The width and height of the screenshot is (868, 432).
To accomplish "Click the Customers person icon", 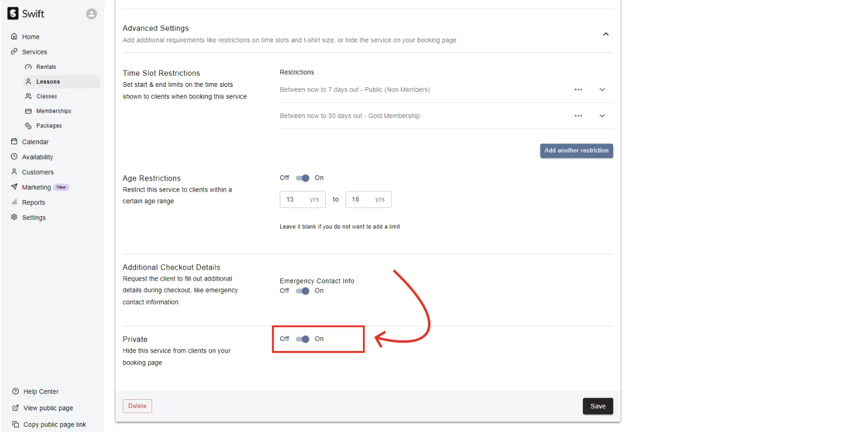I will tap(14, 172).
